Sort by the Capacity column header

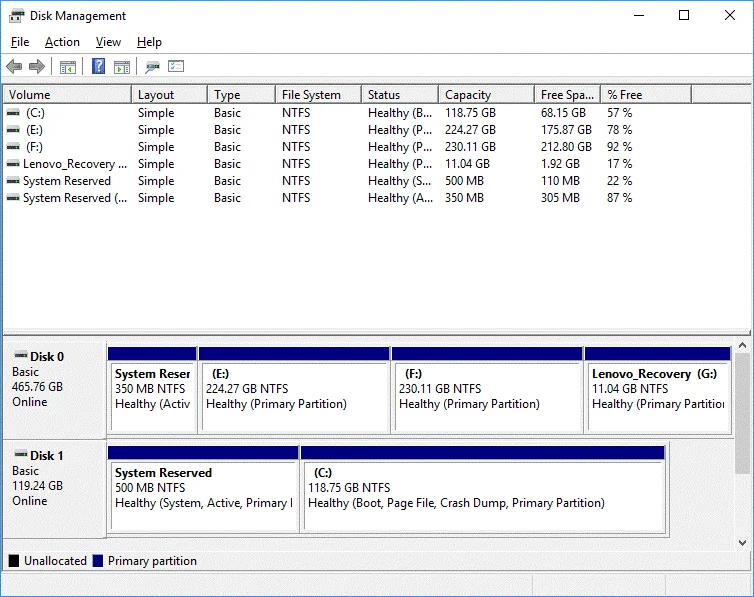pyautogui.click(x=487, y=95)
